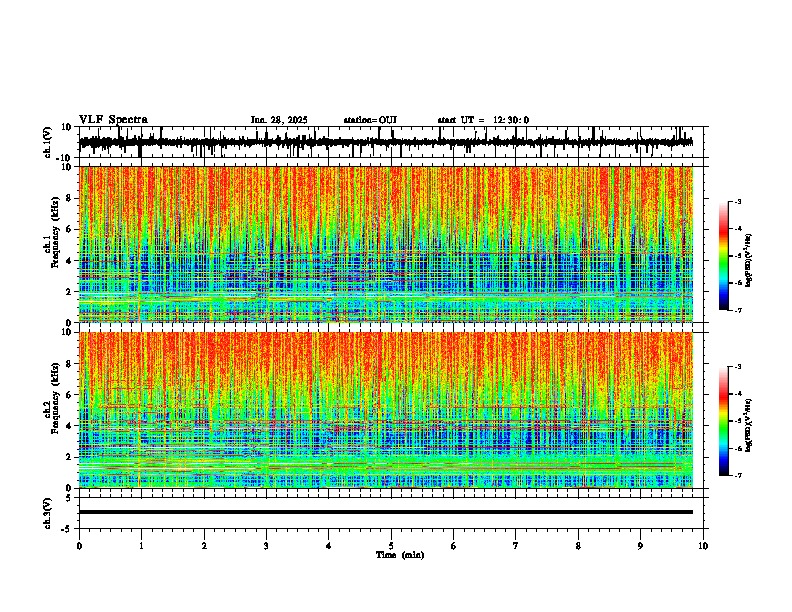The width and height of the screenshot is (792, 612).
Task: Click the "8" kHz tick of ch.1 spectrogram
Action: (x=70, y=198)
